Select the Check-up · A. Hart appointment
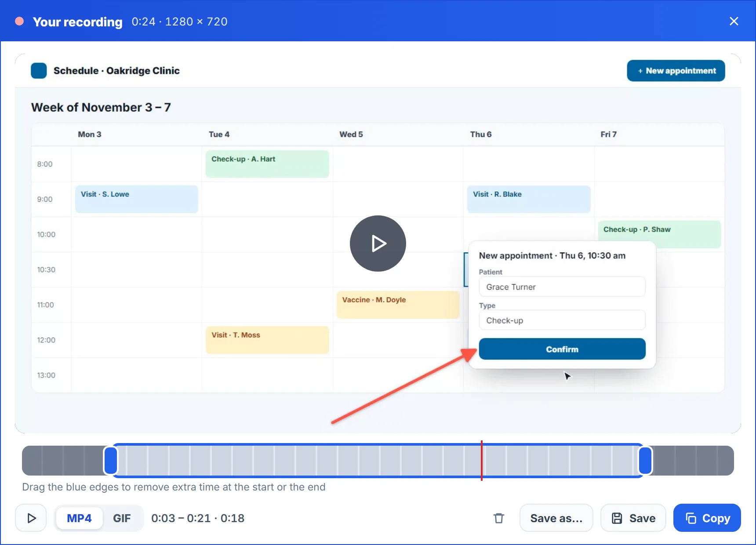Screen dimensions: 756x545 pos(267,164)
